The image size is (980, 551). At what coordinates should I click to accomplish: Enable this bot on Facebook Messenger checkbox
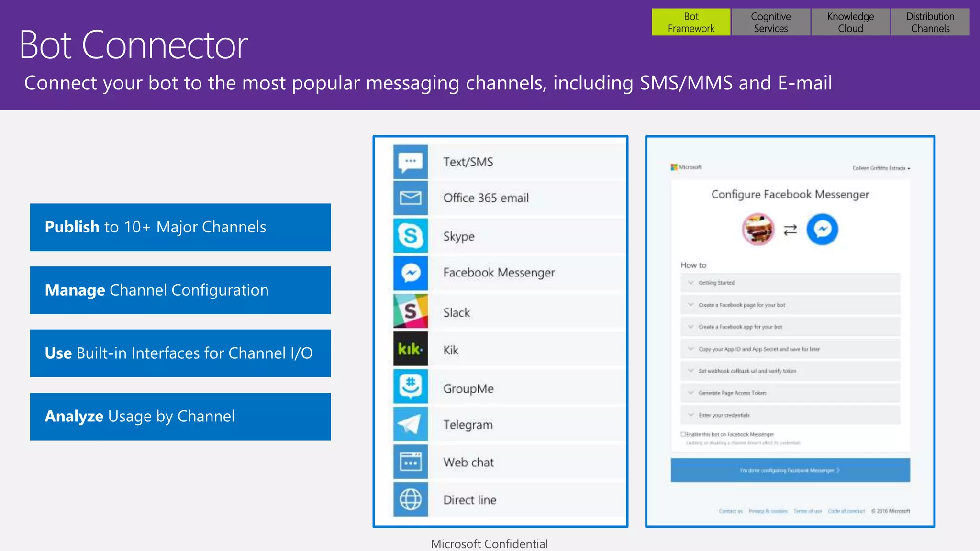[683, 434]
